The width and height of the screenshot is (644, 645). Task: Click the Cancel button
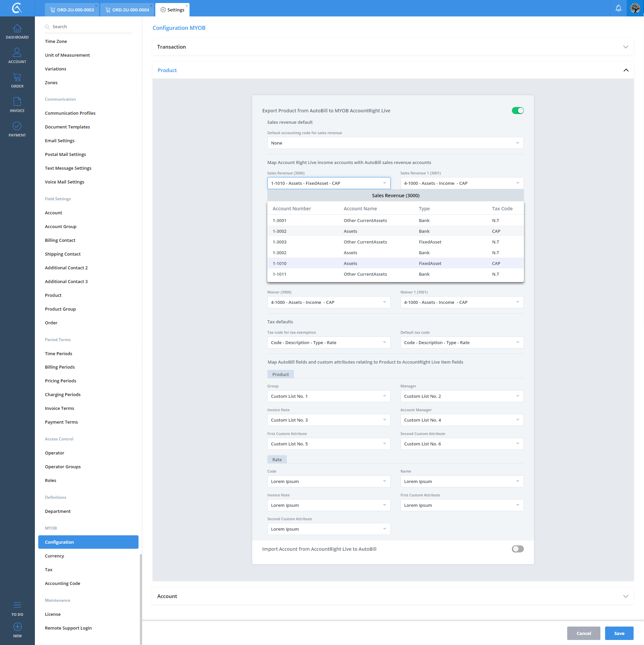[583, 633]
